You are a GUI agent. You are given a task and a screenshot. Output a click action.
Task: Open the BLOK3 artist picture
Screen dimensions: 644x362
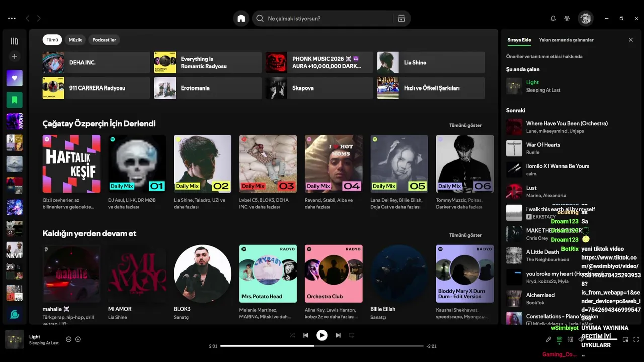[202, 274]
